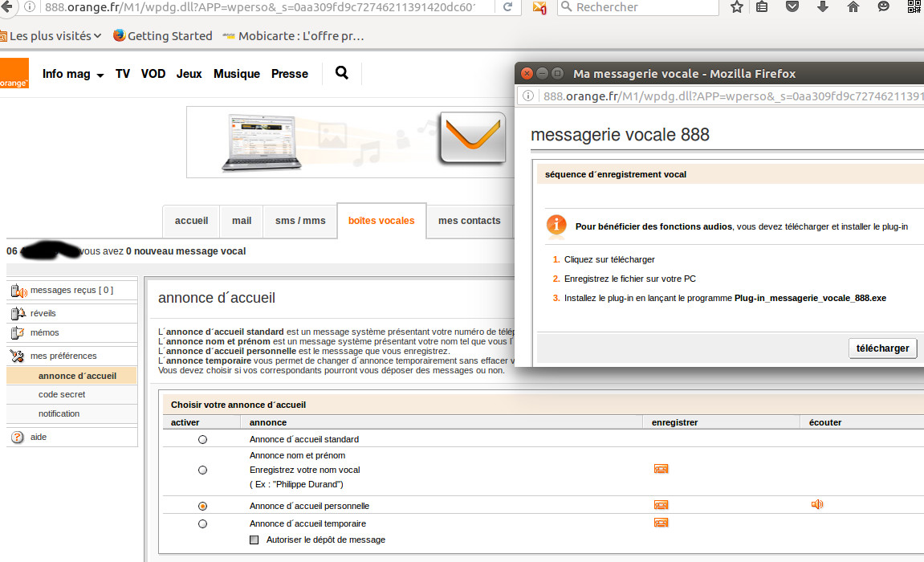
Task: Click the site info icon in main address bar
Action: coord(30,7)
